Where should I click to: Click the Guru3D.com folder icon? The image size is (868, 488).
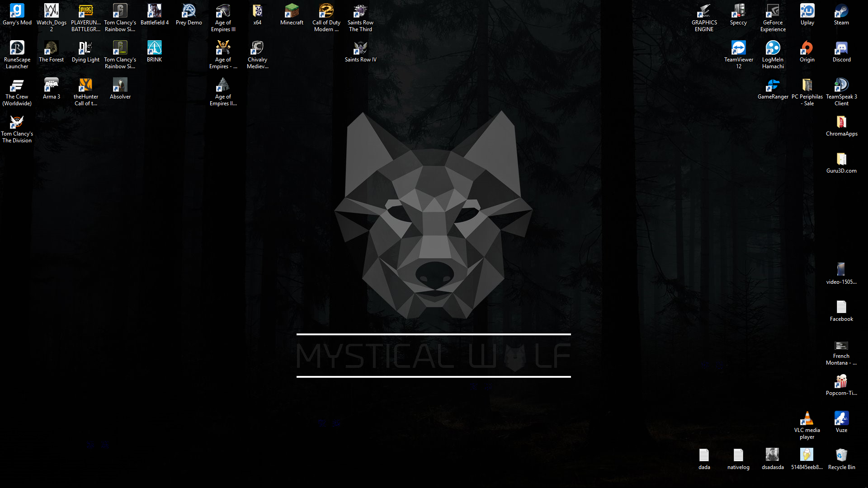click(841, 159)
